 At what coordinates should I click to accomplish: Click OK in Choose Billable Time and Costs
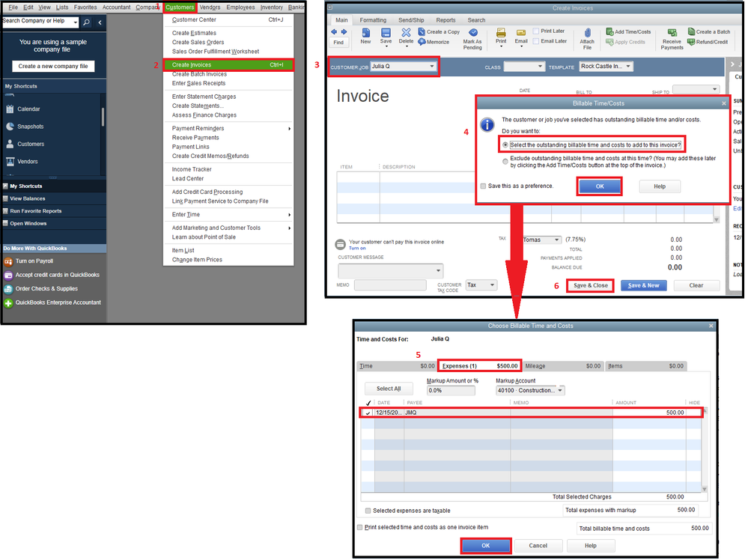(x=486, y=546)
